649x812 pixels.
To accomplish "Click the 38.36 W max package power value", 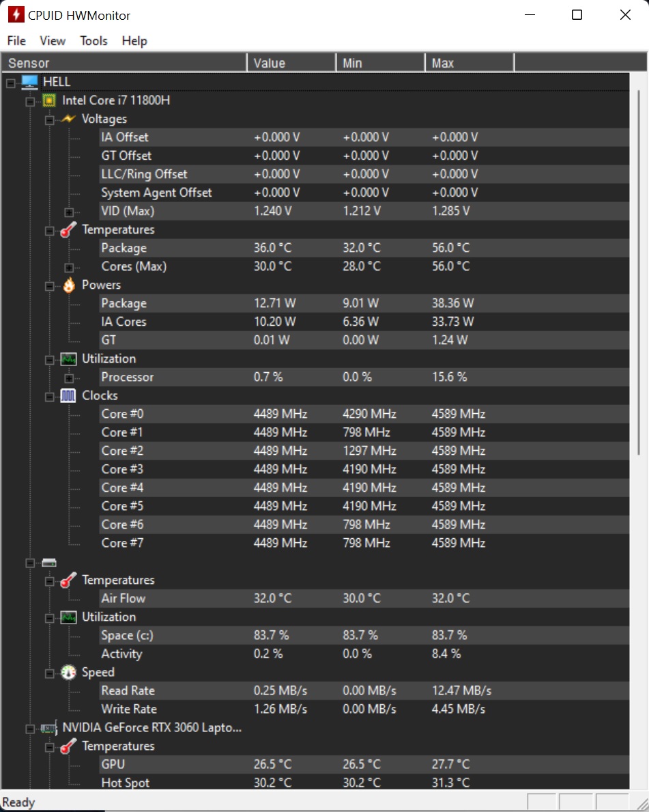I will point(453,303).
